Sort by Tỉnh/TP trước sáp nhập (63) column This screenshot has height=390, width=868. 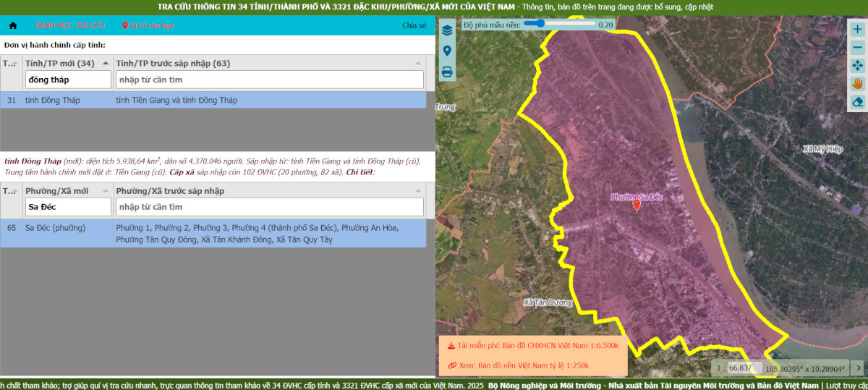173,63
